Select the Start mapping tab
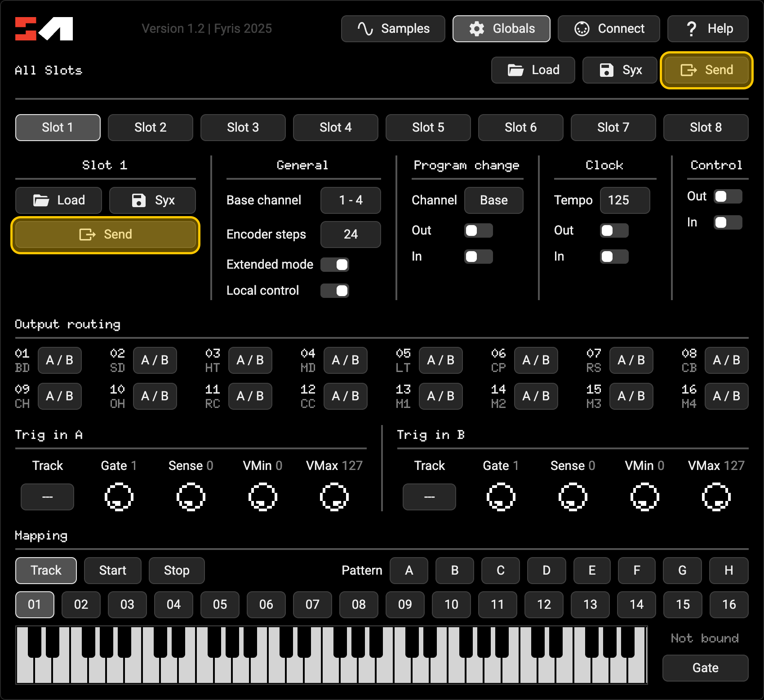 tap(112, 571)
